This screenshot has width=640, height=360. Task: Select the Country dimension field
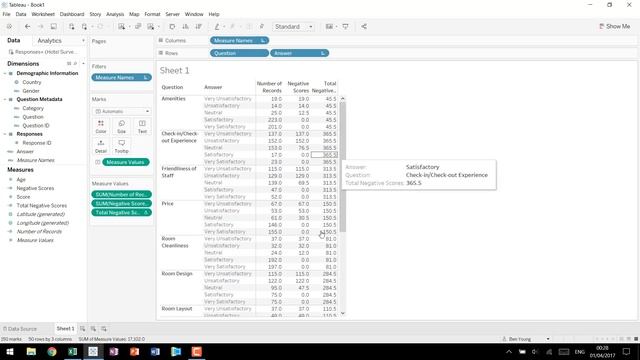pos(31,82)
